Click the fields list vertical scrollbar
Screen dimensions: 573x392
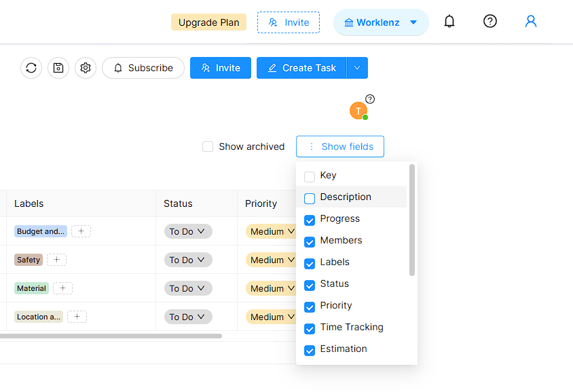pos(412,221)
